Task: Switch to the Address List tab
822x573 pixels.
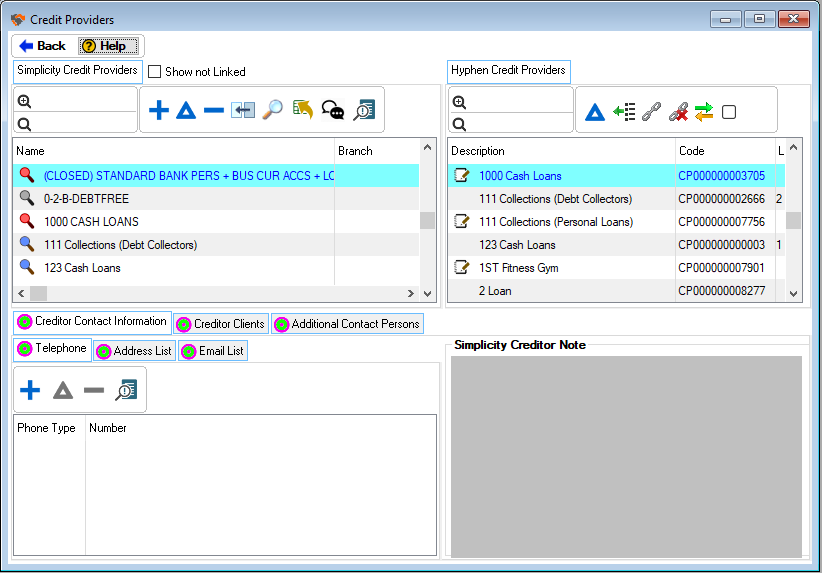Action: [134, 351]
